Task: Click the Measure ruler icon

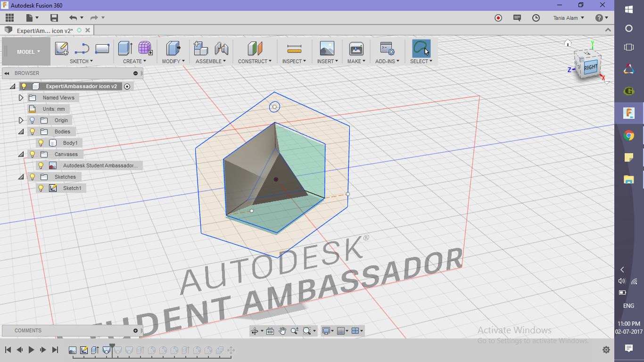Action: point(294,49)
